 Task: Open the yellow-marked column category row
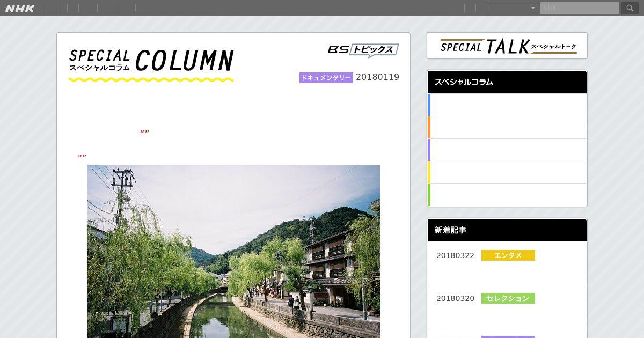(507, 173)
